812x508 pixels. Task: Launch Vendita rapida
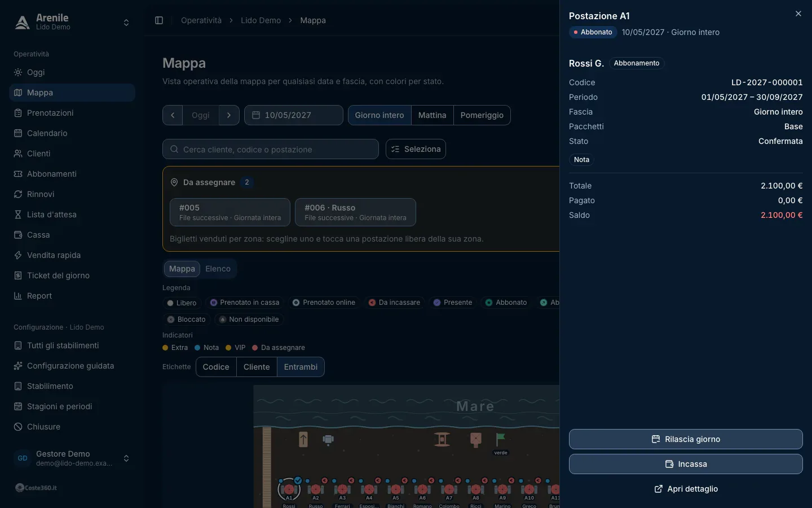[72, 255]
